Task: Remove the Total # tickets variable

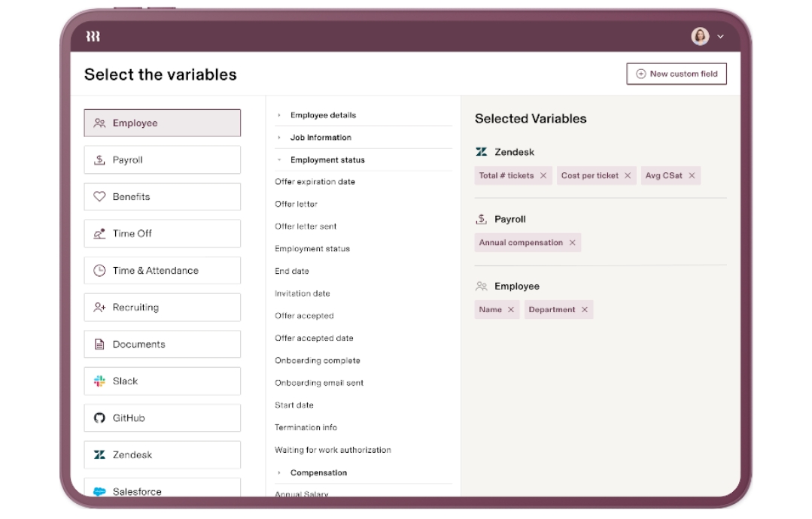Action: click(543, 176)
